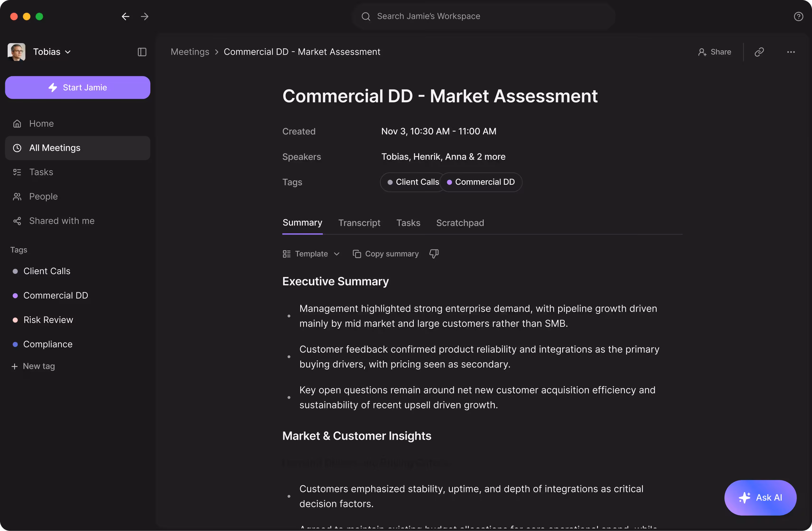The height and width of the screenshot is (531, 812).
Task: Click the current page breadcrumb title
Action: 302,52
